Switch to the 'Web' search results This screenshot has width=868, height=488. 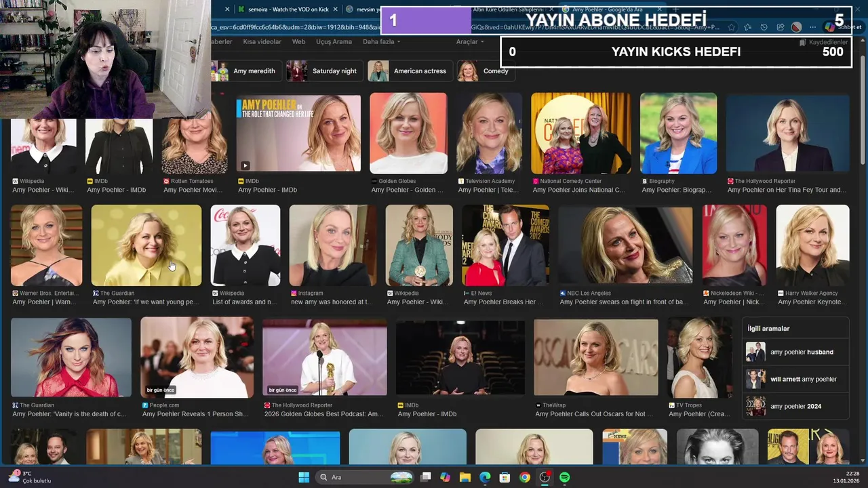pos(298,42)
